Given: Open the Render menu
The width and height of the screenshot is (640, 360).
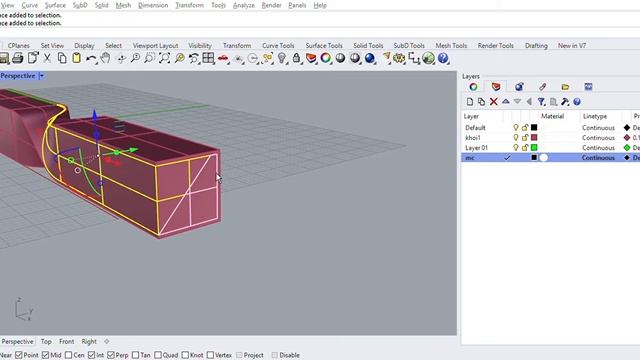Looking at the screenshot, I should pos(271,5).
